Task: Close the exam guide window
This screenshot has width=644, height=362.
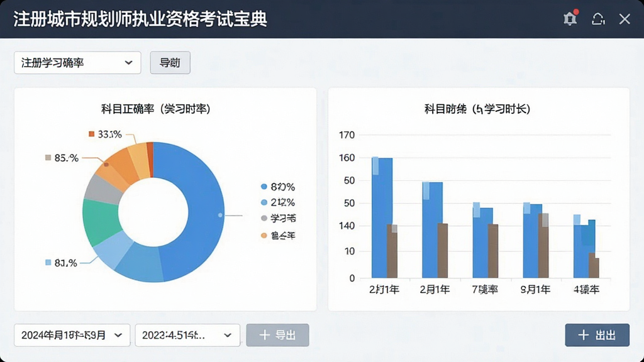Action: coord(625,19)
